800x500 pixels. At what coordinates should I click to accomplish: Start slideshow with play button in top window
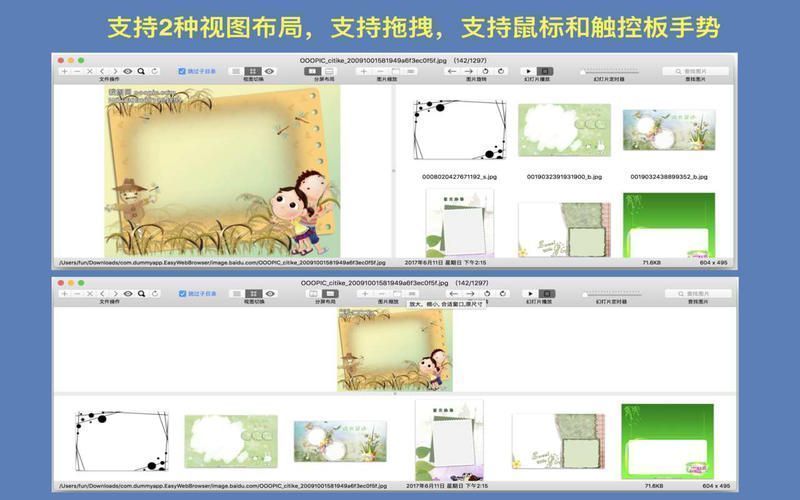click(x=529, y=72)
